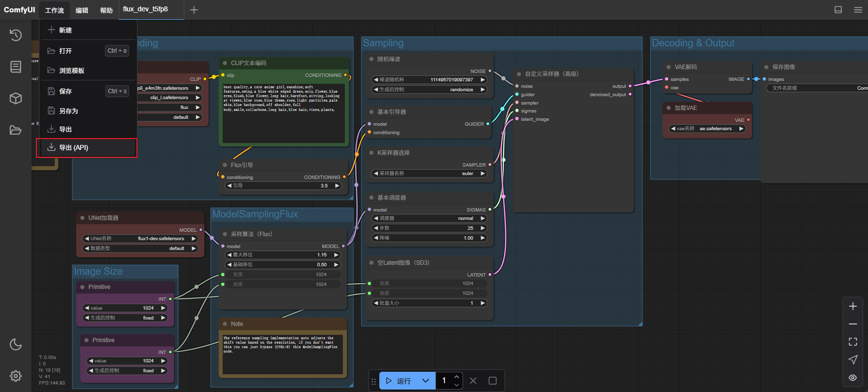Collapse the Note node via its dot
Image resolution: width=868 pixels, height=392 pixels.
225,324
